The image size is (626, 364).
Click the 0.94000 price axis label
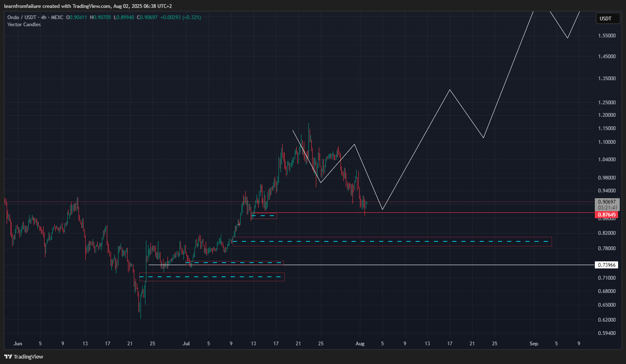click(607, 191)
